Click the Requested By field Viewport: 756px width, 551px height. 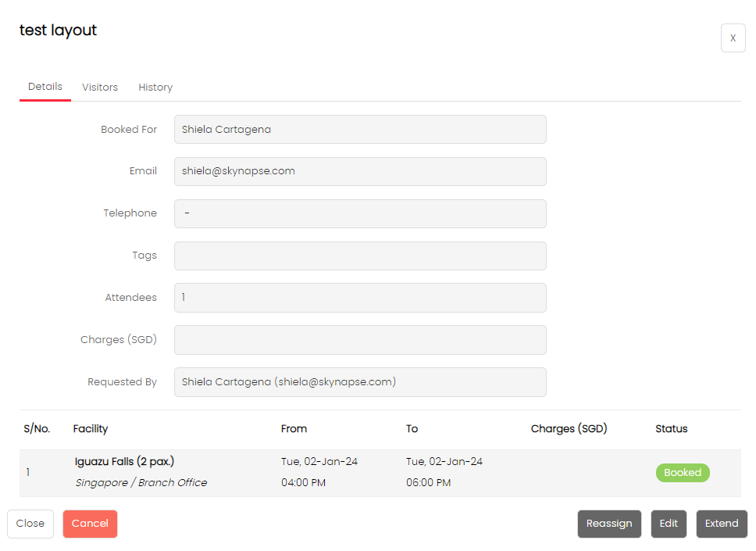(x=360, y=382)
